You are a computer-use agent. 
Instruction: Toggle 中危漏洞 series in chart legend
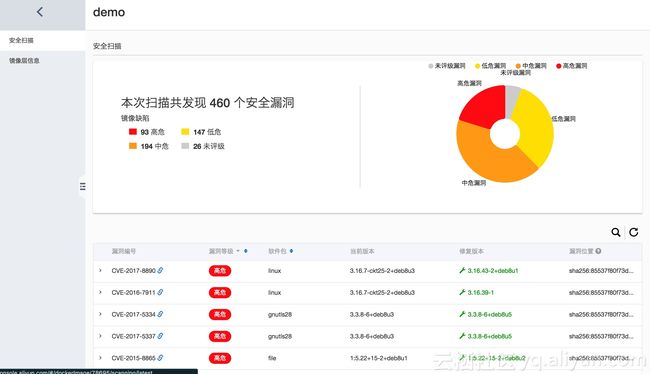point(531,66)
